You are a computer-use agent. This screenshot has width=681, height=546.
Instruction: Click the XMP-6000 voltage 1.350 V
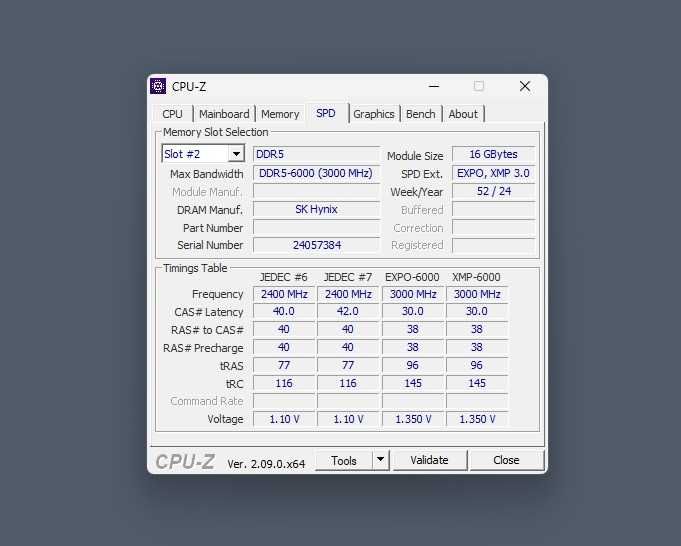pos(477,419)
